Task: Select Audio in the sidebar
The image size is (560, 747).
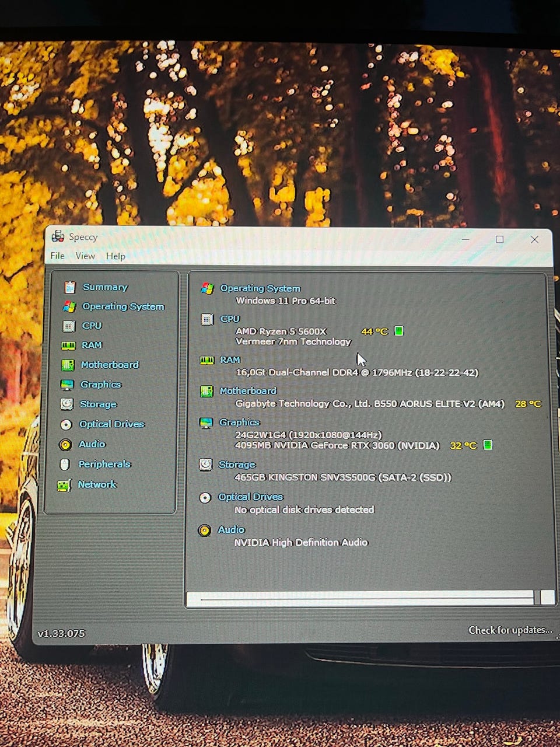Action: [92, 444]
